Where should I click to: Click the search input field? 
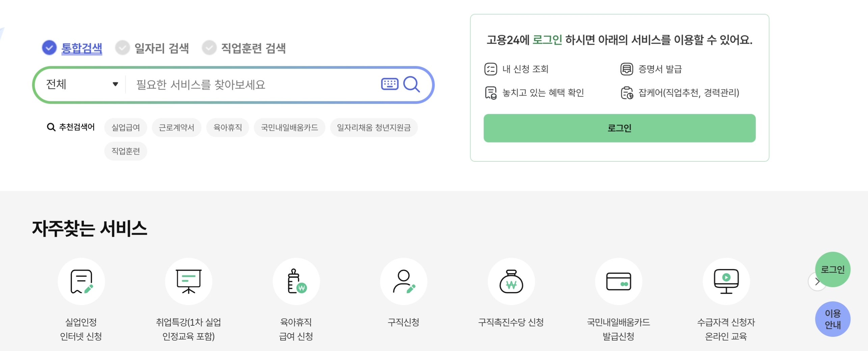pos(236,84)
